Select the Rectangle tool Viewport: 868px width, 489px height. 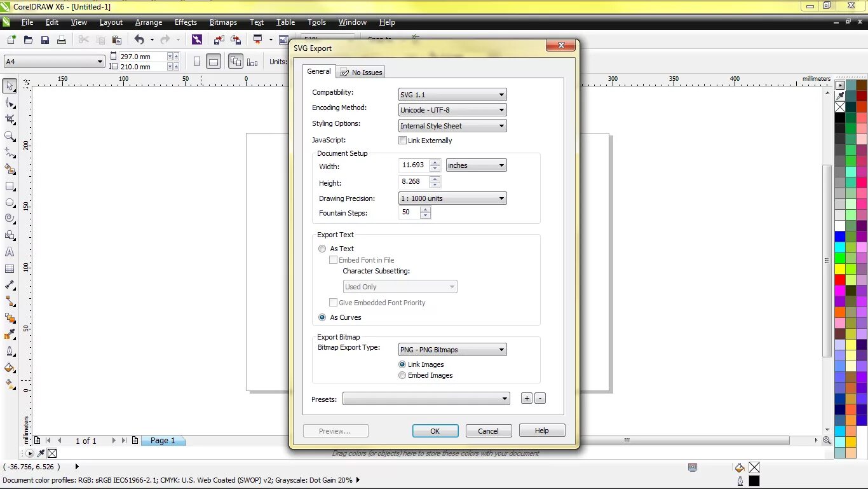pos(10,186)
